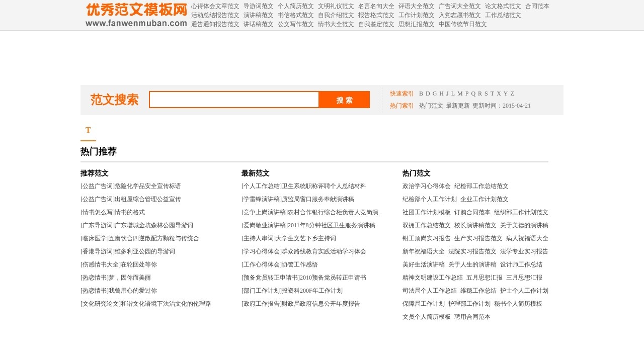Open 热门范文 link in hot index row
The width and height of the screenshot is (644, 362).
431,106
